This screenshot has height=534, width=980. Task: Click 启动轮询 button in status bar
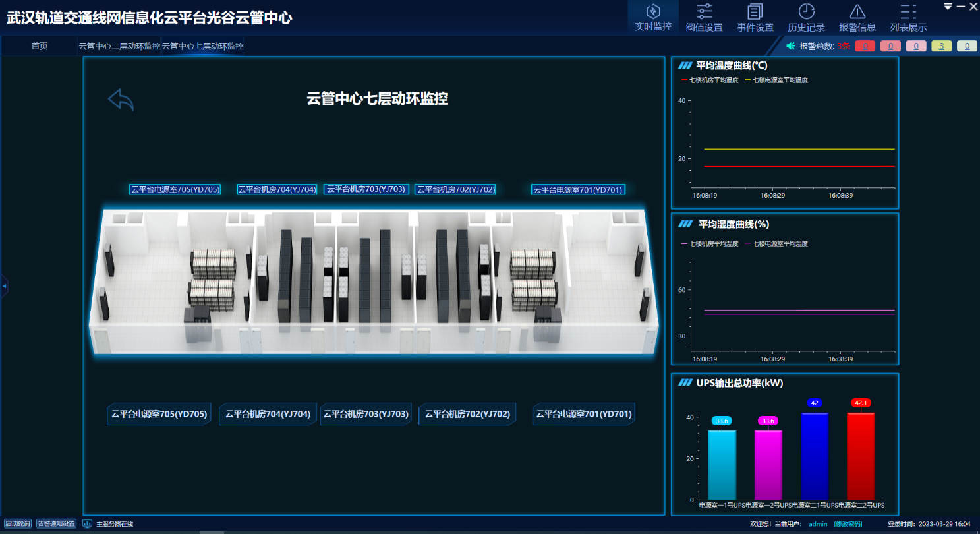(x=18, y=524)
